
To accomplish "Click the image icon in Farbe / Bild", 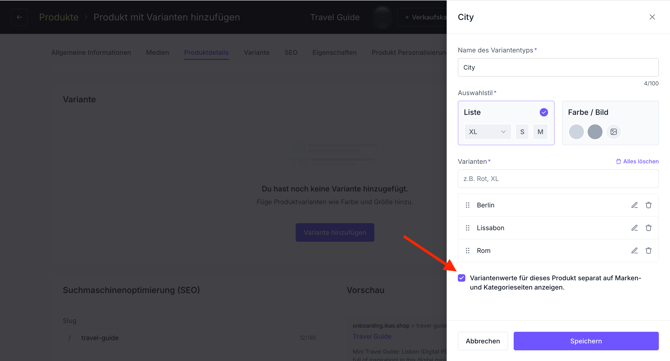I will [x=614, y=132].
